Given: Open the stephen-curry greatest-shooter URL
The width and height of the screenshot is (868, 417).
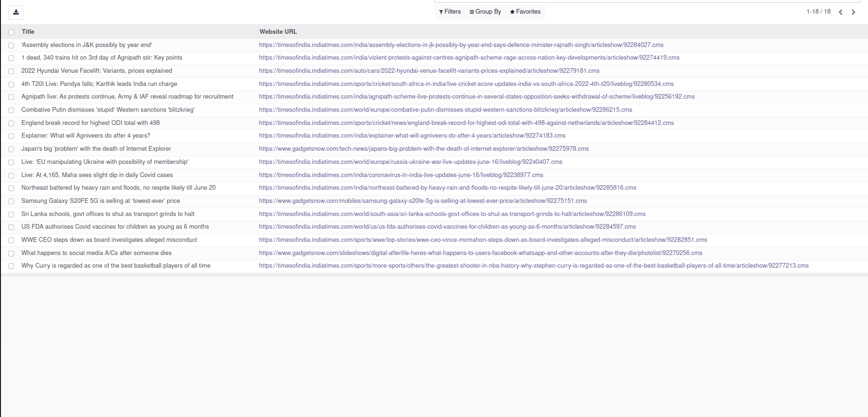Looking at the screenshot, I should pyautogui.click(x=534, y=266).
